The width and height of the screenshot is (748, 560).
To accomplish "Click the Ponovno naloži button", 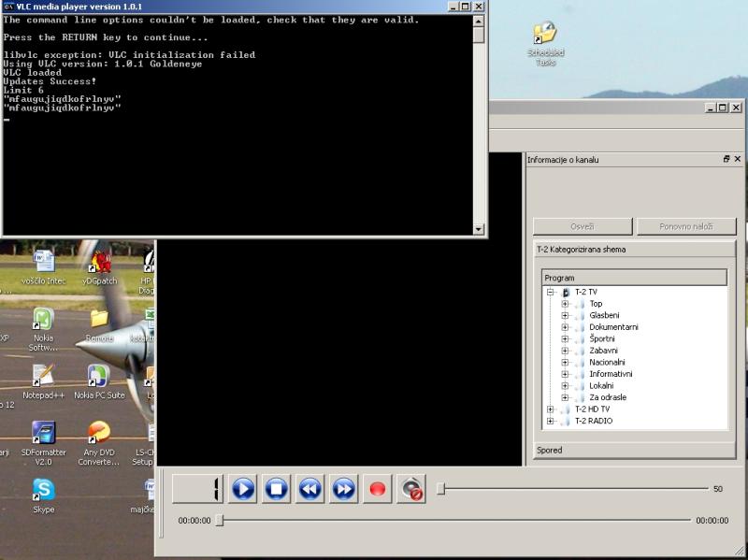I will coord(686,227).
